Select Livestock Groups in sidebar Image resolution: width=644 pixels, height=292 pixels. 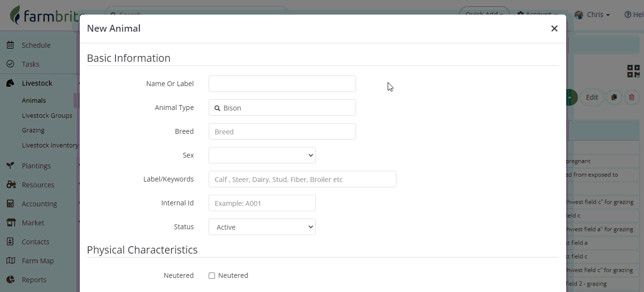click(47, 115)
